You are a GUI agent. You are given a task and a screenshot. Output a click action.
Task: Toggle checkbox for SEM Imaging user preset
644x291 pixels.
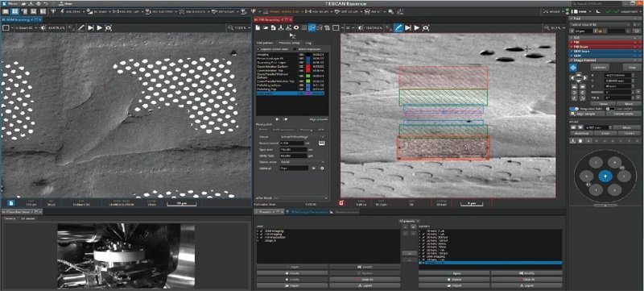262,231
